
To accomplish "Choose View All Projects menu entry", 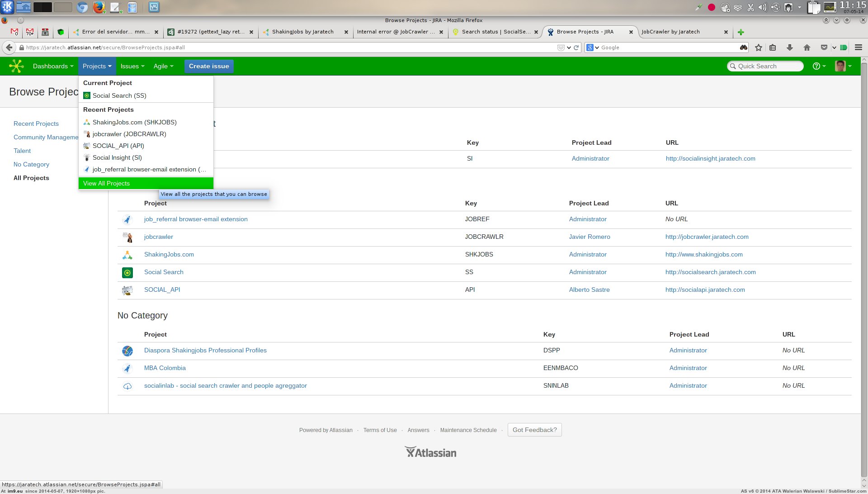I will tap(146, 183).
